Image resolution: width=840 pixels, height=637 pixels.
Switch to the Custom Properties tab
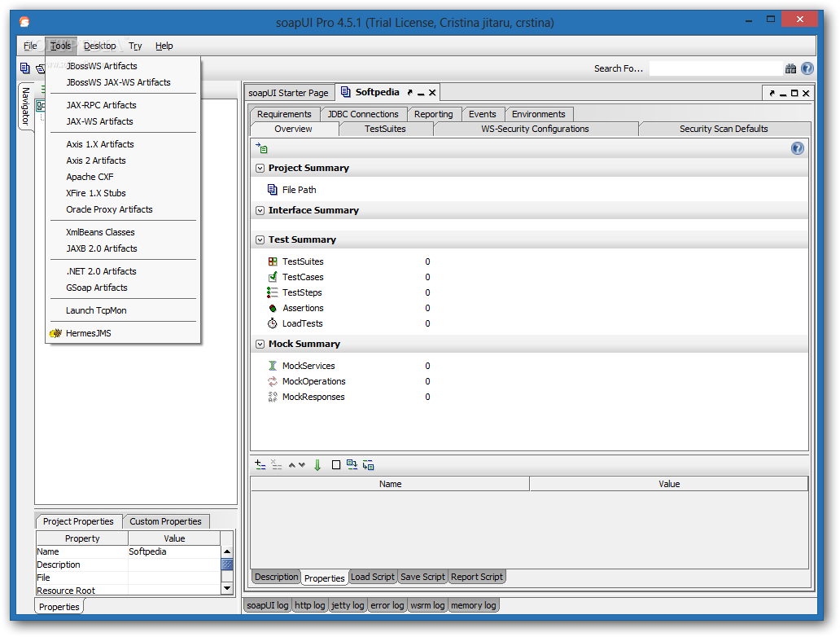click(165, 521)
